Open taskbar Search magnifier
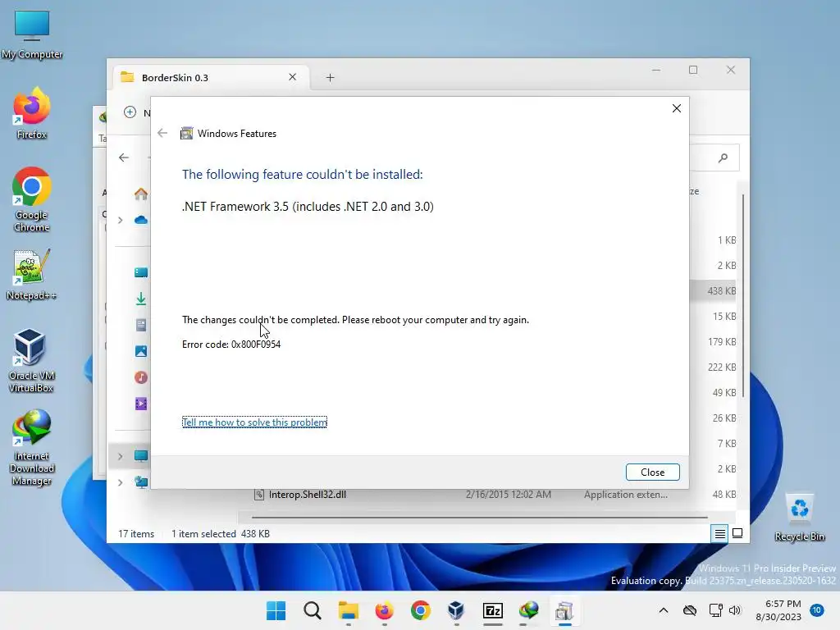This screenshot has height=630, width=840. [313, 610]
